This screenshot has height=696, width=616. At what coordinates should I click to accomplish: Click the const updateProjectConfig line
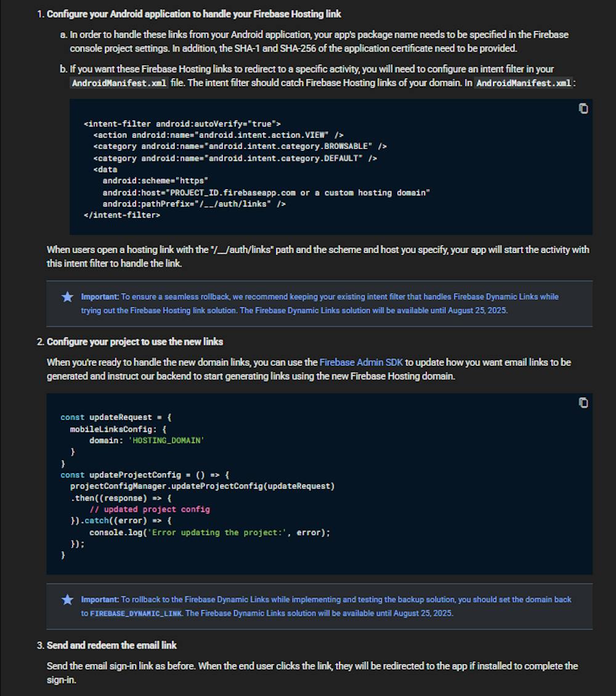[145, 475]
